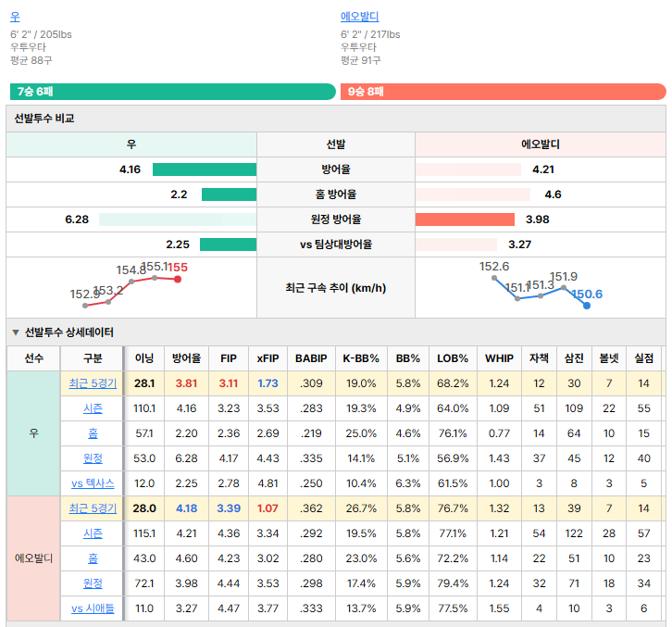Click the 0.77 WHIP cell
The width and height of the screenshot is (672, 627).
[499, 433]
